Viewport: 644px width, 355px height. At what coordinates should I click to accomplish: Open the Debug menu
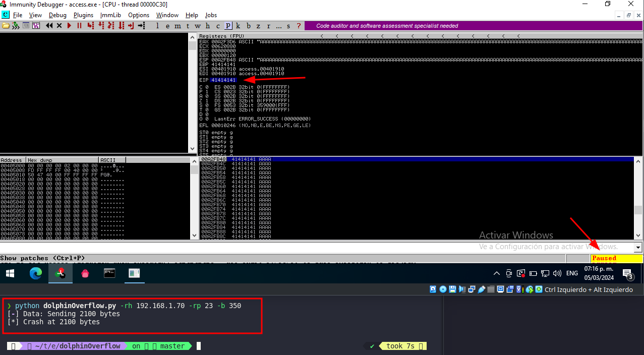[x=57, y=15]
